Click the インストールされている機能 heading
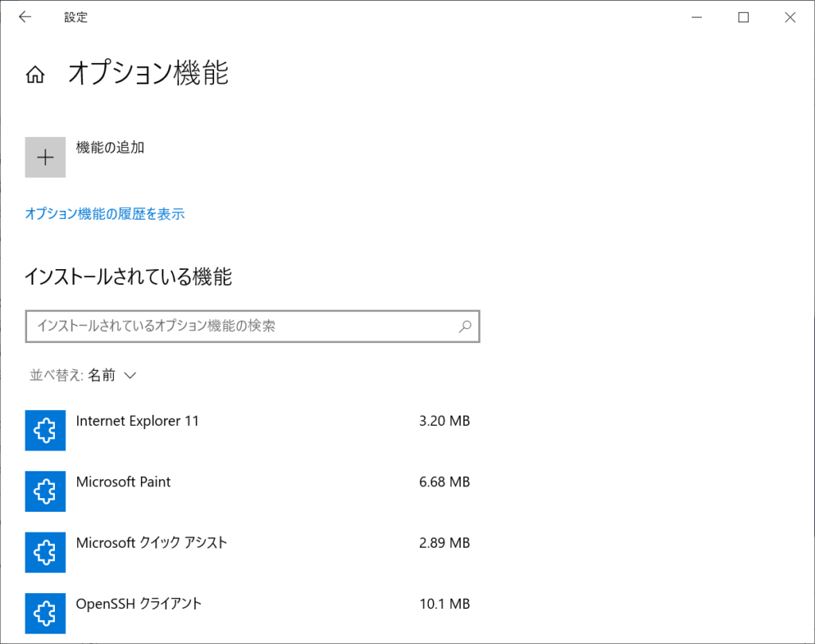 click(x=128, y=276)
